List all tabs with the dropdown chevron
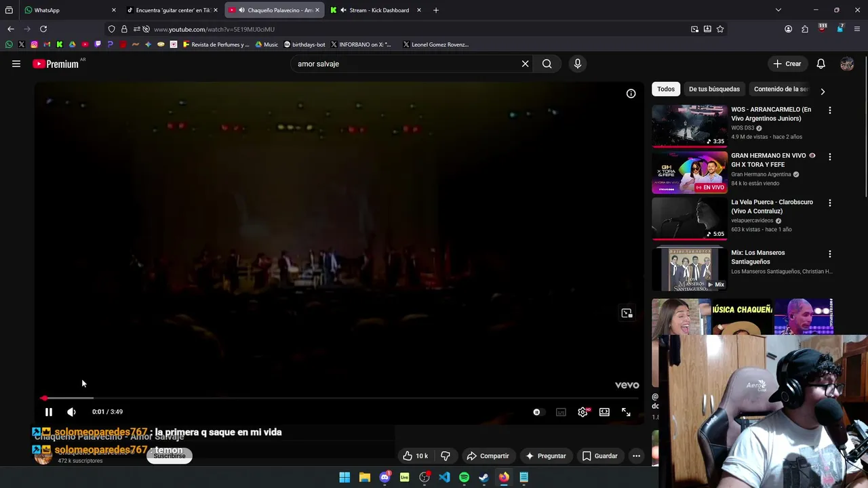The height and width of the screenshot is (488, 868). (778, 10)
